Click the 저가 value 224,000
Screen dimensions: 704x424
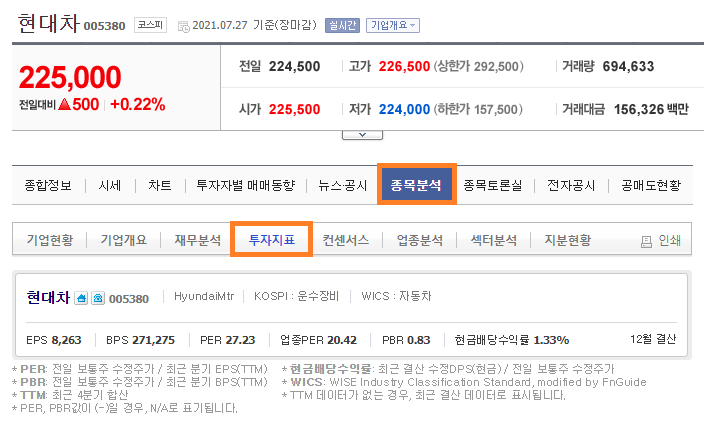pyautogui.click(x=404, y=109)
